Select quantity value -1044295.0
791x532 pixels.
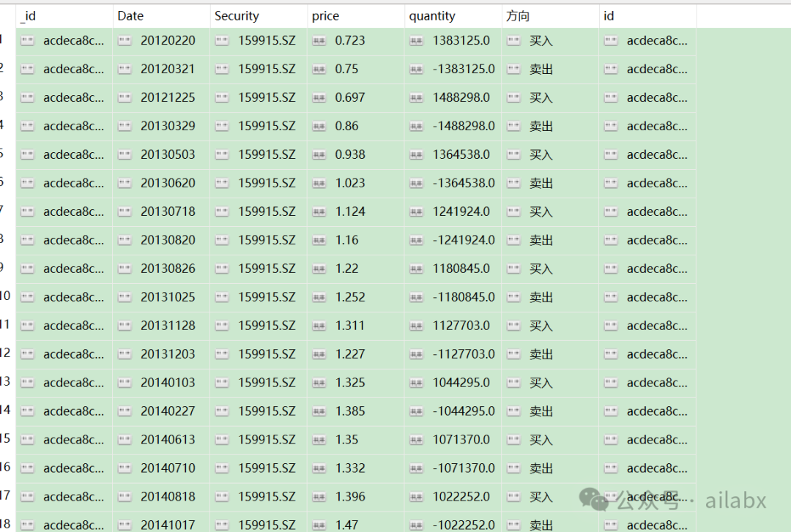coord(464,411)
